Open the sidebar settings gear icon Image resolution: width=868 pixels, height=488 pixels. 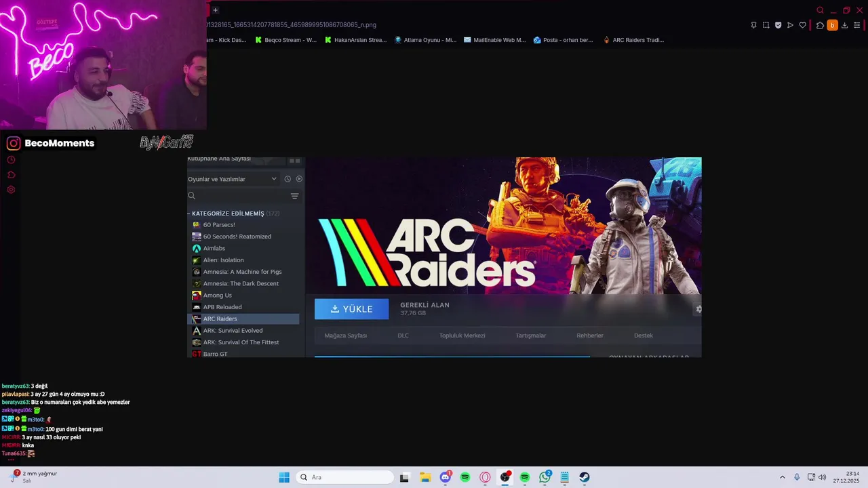tap(11, 190)
